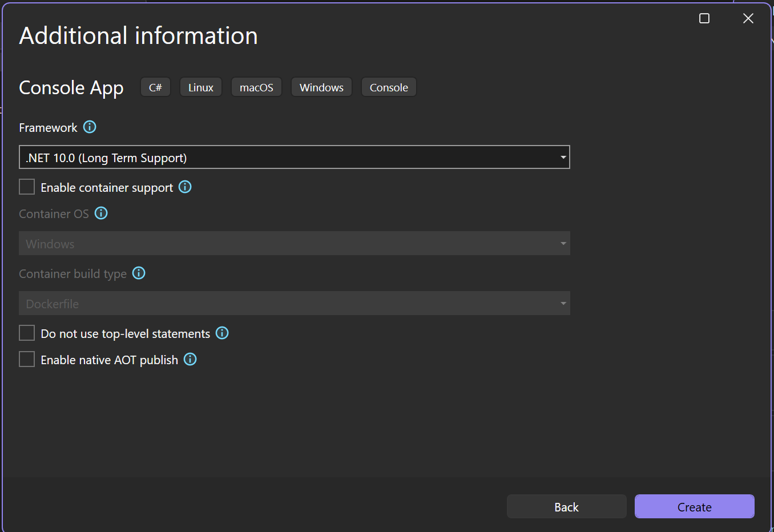Click the info icon beside Enable container support
The height and width of the screenshot is (532, 774).
[x=185, y=187]
